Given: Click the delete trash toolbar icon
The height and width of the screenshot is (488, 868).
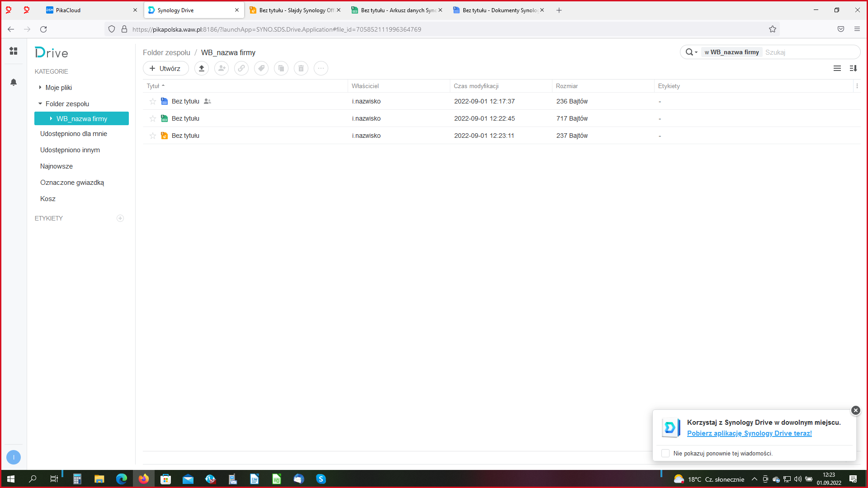Looking at the screenshot, I should [x=301, y=68].
